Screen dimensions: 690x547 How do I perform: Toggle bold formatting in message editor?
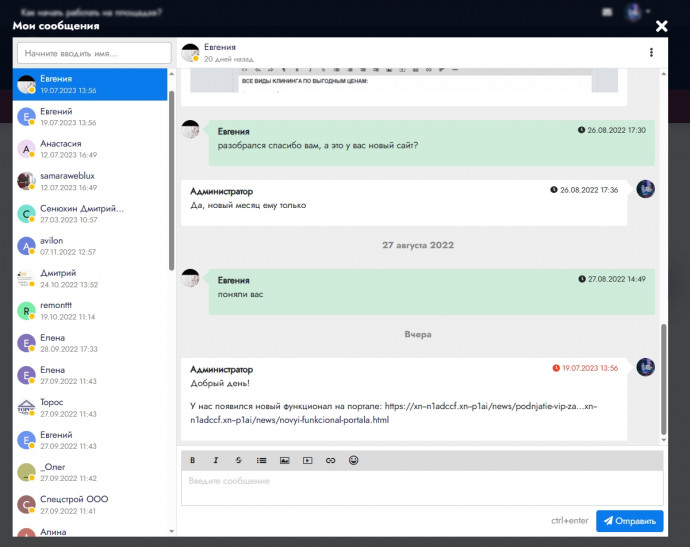(x=192, y=460)
